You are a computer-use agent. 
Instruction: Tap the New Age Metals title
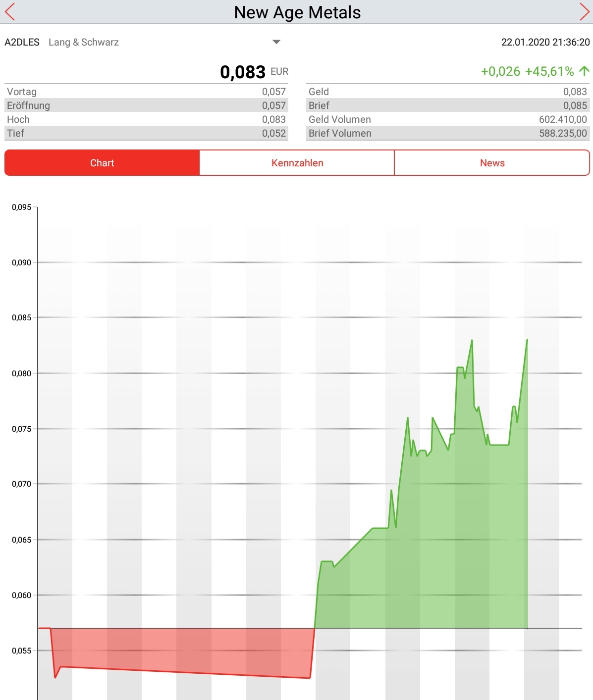click(x=297, y=12)
